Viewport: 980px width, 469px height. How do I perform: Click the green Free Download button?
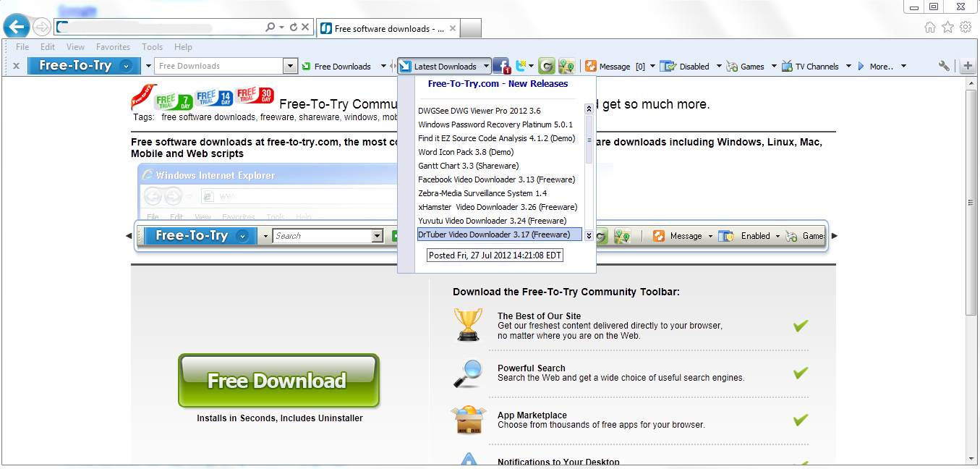(x=278, y=381)
